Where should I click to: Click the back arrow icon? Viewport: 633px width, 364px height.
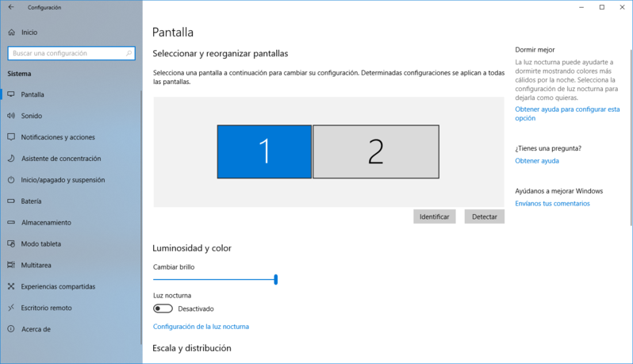click(x=11, y=7)
